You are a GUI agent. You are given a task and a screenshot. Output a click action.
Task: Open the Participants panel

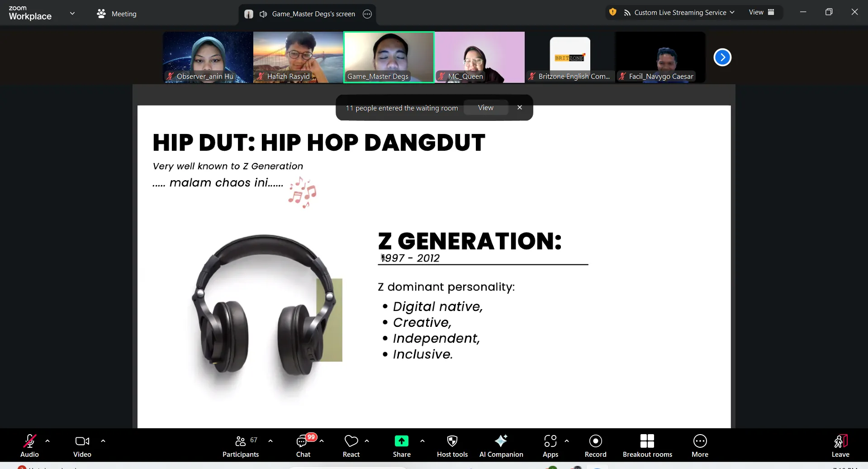[x=241, y=446]
